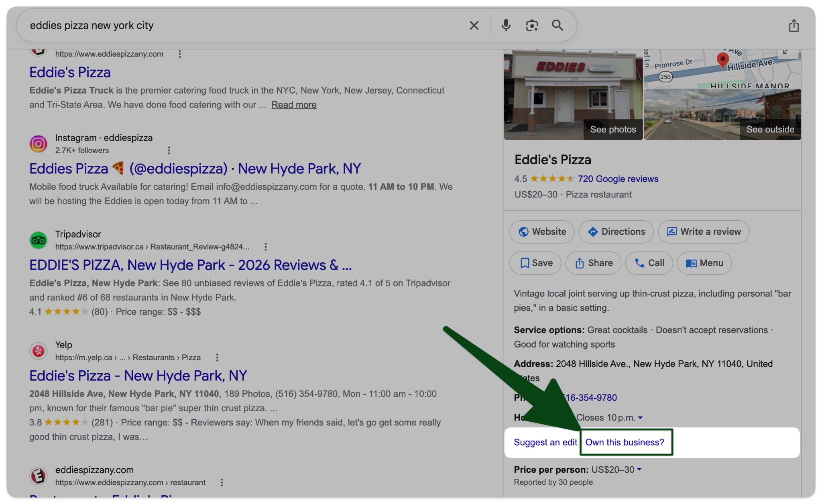Start voice search with microphone icon
822x504 pixels.
pyautogui.click(x=506, y=25)
